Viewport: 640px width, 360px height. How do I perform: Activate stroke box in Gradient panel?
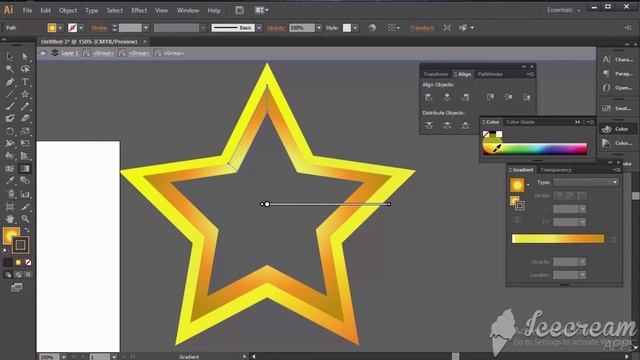pyautogui.click(x=519, y=206)
